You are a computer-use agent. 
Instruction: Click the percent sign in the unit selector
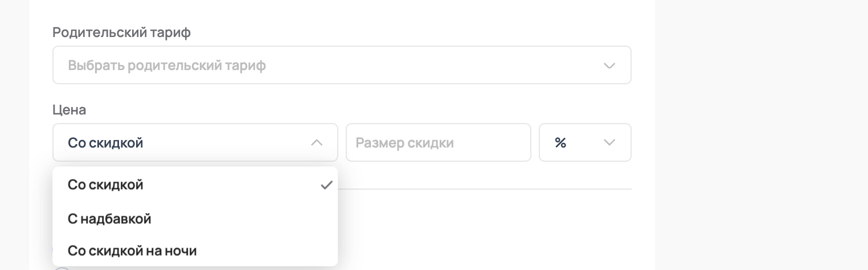[x=560, y=142]
